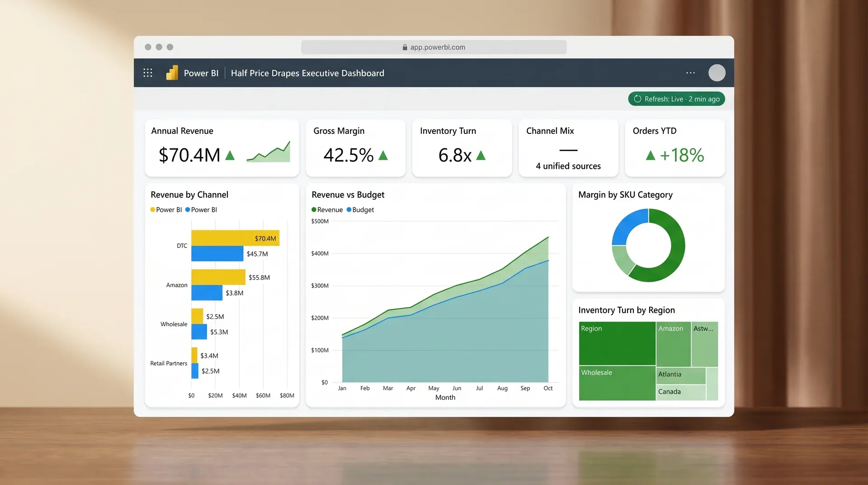868x485 pixels.
Task: Click the 4 unified sources text
Action: pyautogui.click(x=568, y=166)
